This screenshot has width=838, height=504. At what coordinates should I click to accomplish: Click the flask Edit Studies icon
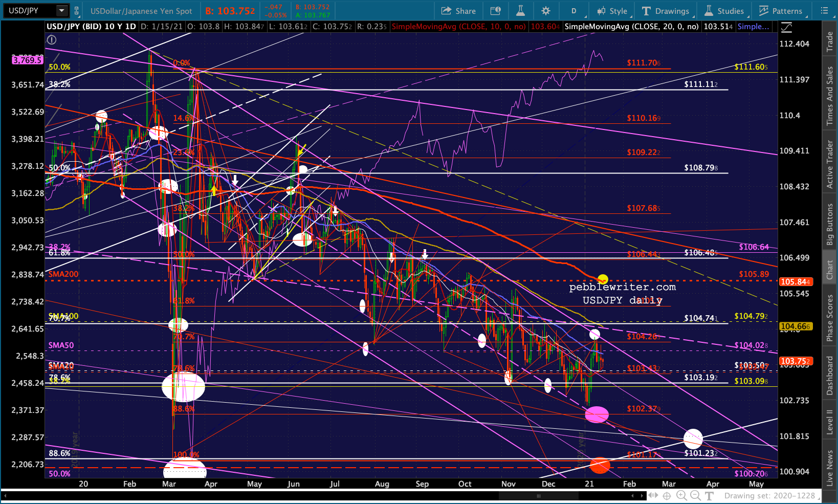(x=520, y=11)
